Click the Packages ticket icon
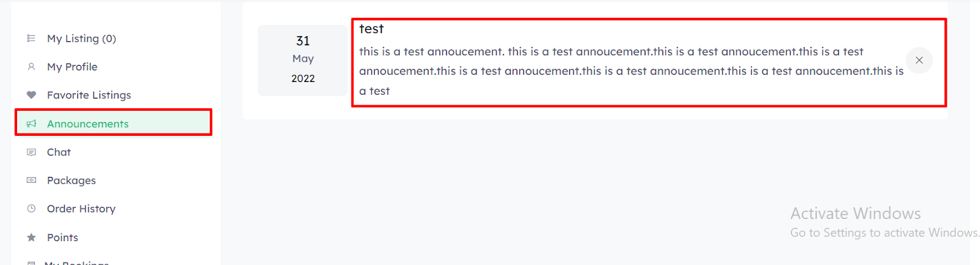The height and width of the screenshot is (265, 980). pyautogui.click(x=31, y=180)
